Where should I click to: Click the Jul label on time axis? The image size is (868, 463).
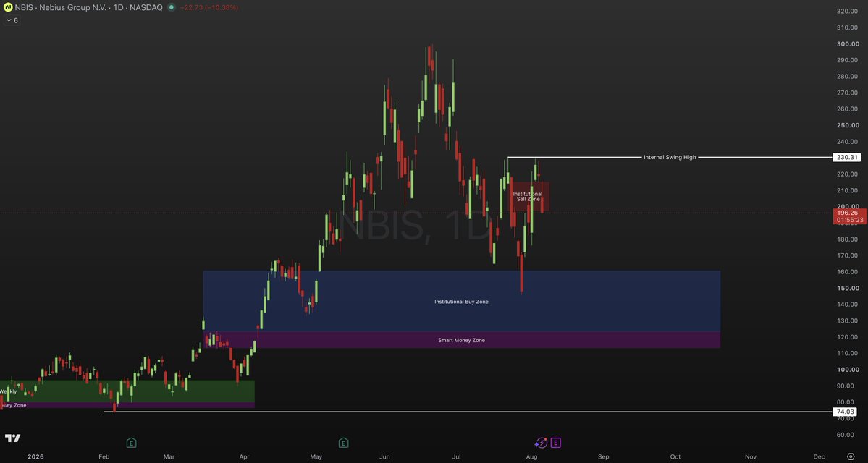(x=457, y=457)
